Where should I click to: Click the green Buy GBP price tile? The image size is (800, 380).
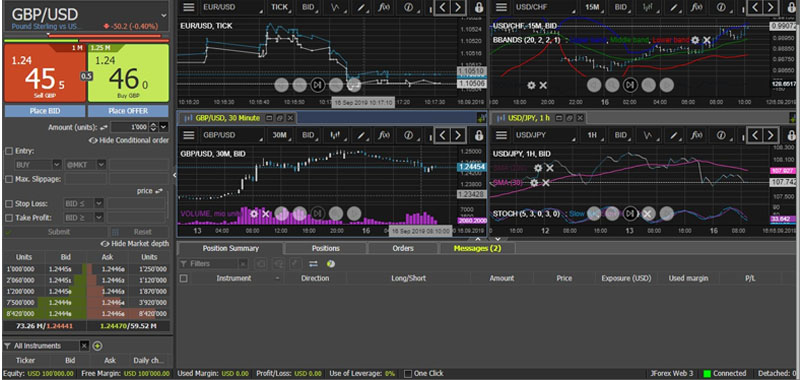tap(128, 73)
